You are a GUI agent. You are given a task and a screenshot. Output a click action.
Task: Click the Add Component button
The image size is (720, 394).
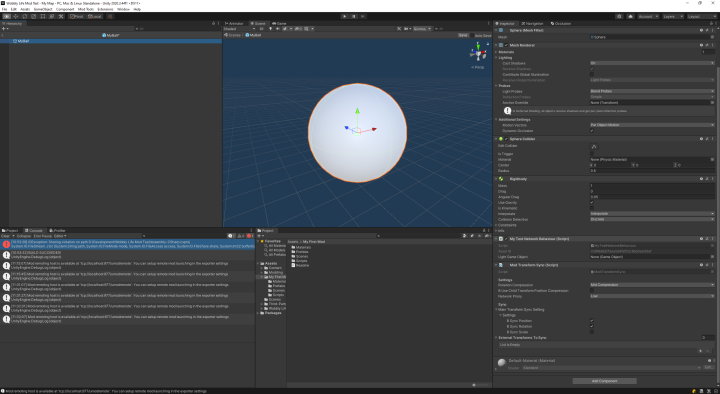coord(604,381)
